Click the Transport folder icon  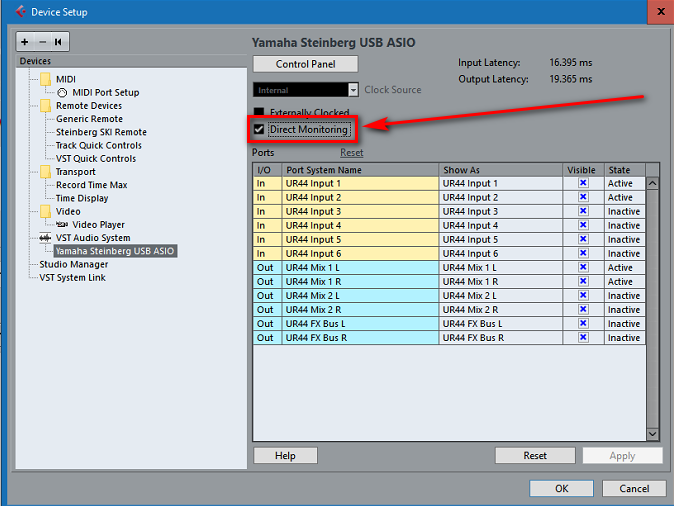click(x=46, y=172)
